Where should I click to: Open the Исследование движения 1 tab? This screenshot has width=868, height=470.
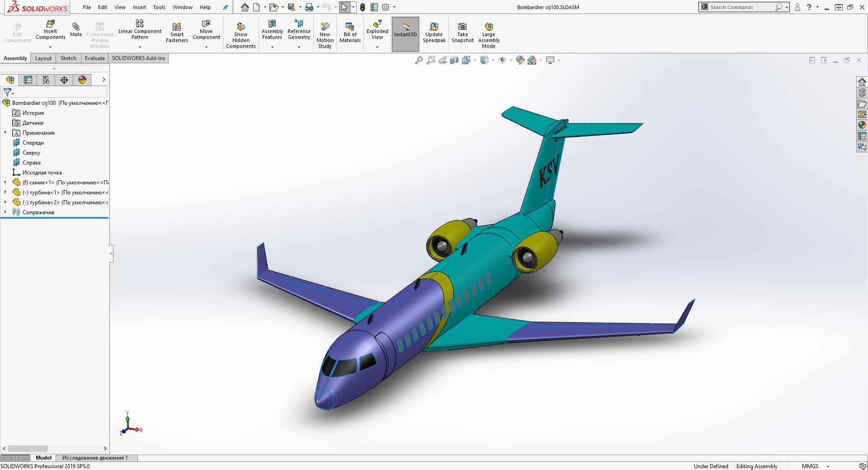(95, 458)
